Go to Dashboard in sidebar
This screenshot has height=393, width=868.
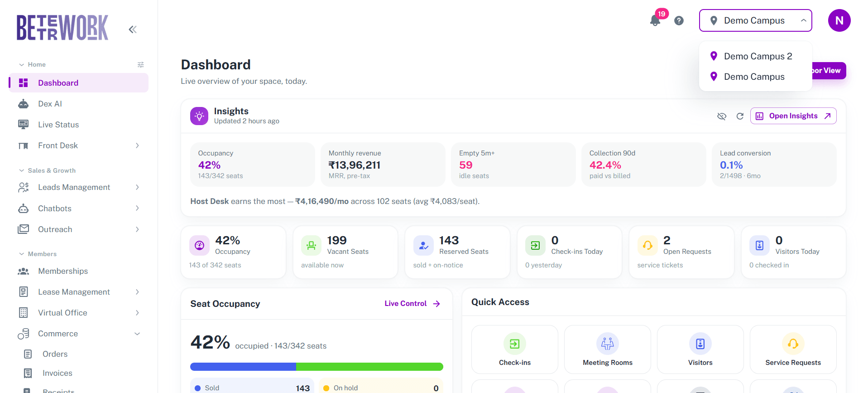(79, 83)
